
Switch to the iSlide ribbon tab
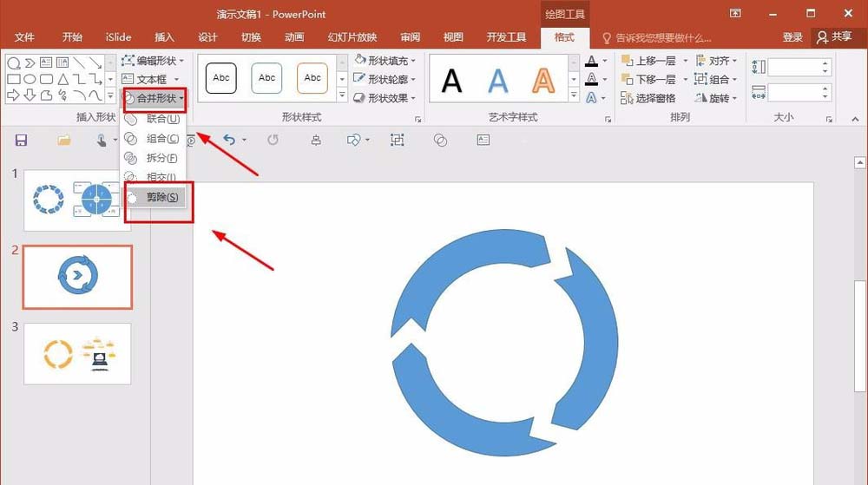118,37
